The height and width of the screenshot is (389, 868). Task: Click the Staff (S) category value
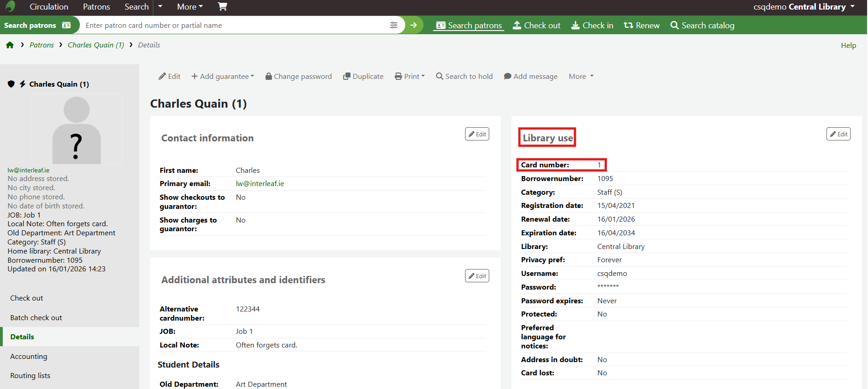(610, 192)
